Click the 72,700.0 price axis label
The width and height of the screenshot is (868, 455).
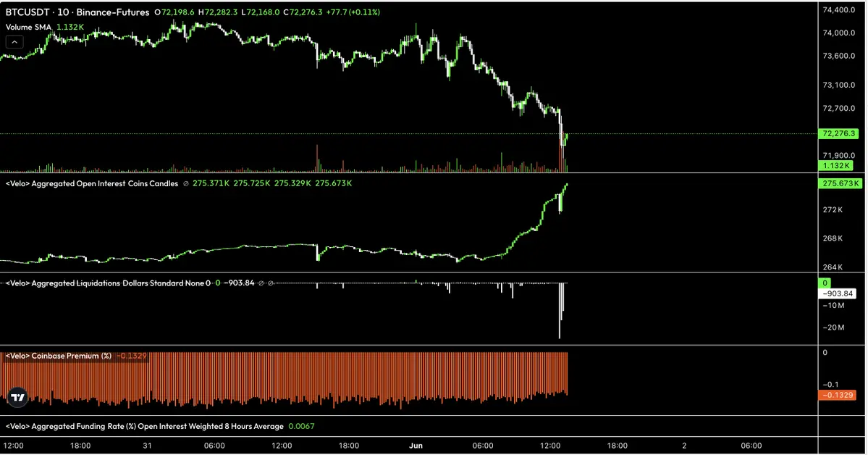(838, 108)
